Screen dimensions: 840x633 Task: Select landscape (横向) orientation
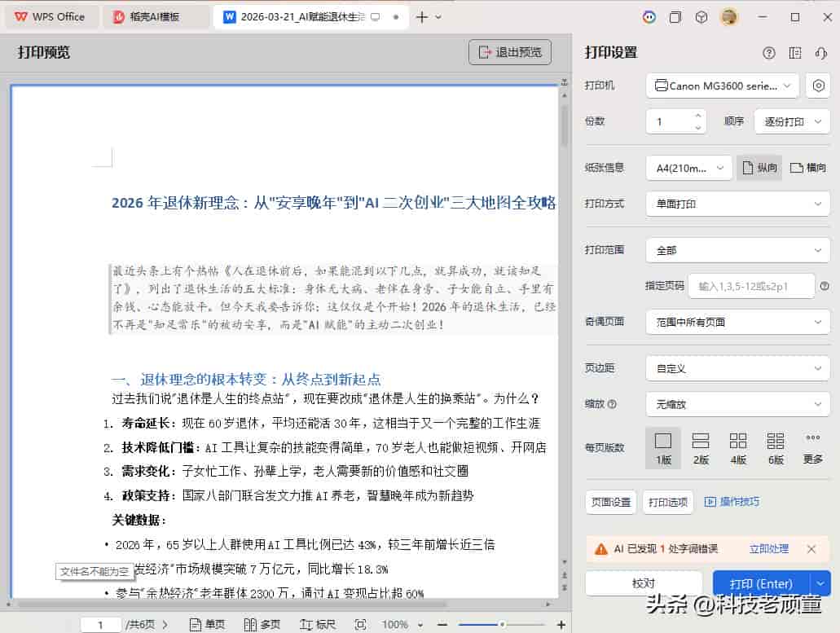coord(808,168)
